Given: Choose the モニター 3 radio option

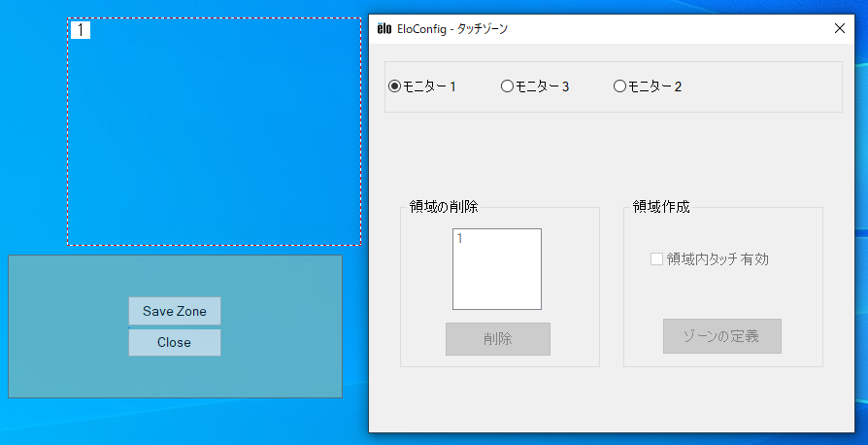Looking at the screenshot, I should click(x=507, y=86).
